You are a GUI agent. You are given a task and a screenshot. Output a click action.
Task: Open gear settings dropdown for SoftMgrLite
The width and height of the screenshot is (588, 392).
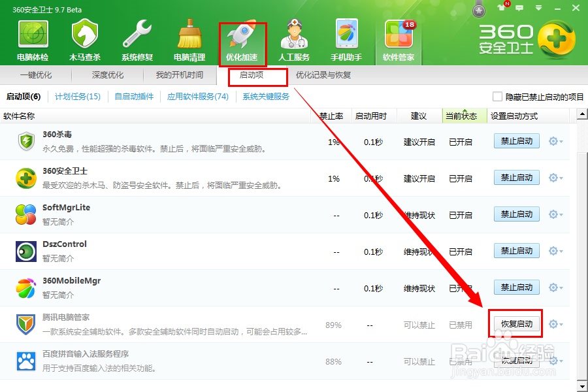click(555, 214)
